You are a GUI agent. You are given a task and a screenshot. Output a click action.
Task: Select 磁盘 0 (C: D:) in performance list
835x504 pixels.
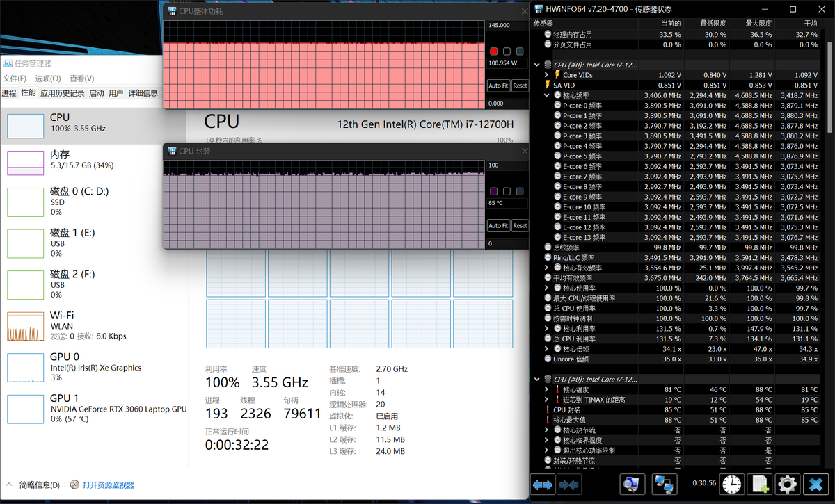pos(94,202)
